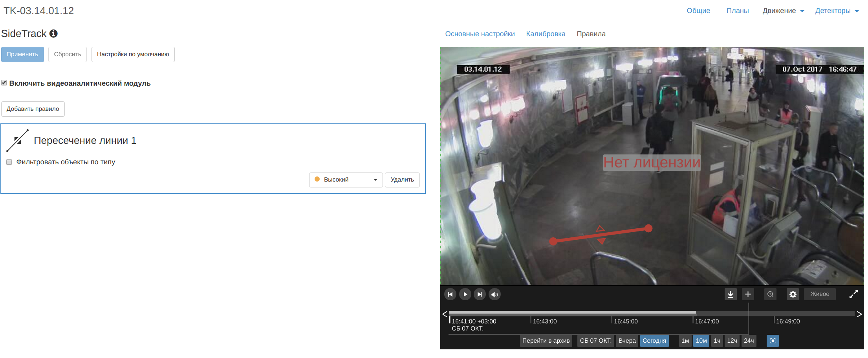The height and width of the screenshot is (358, 868).
Task: Enable filter objects by type checkbox
Action: click(x=9, y=162)
